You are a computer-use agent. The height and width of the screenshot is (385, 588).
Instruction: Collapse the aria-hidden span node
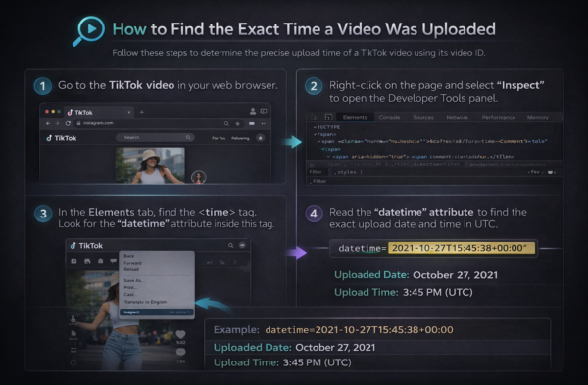(x=329, y=157)
